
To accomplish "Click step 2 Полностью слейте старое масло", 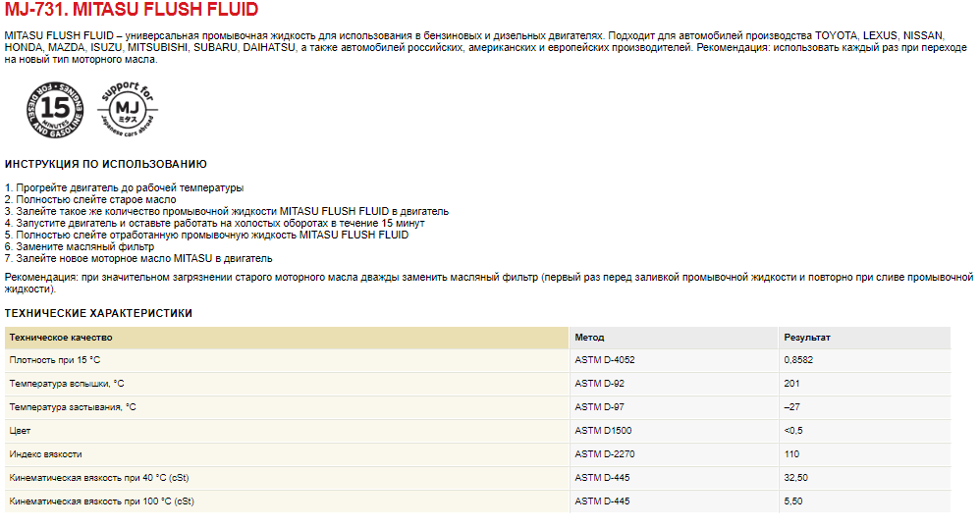I will tap(90, 200).
